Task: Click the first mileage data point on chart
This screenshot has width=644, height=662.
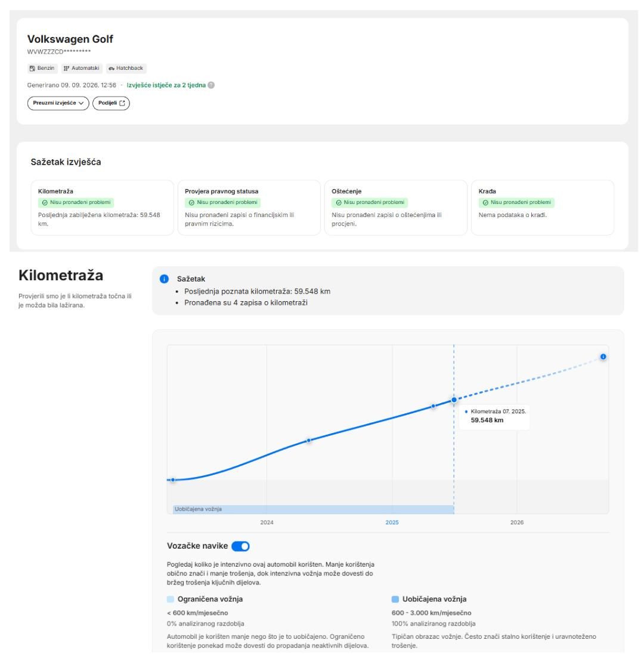Action: click(173, 480)
